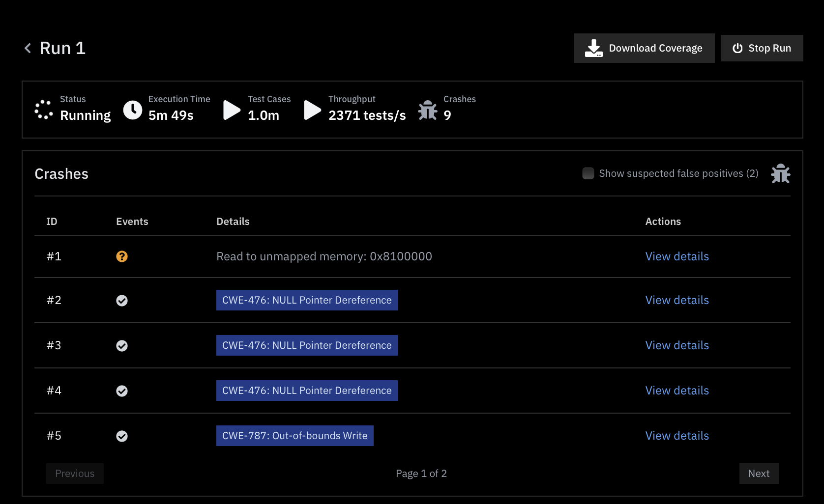Screen dimensions: 824x504
Task: Open View details for crash #3
Action: coord(677,345)
